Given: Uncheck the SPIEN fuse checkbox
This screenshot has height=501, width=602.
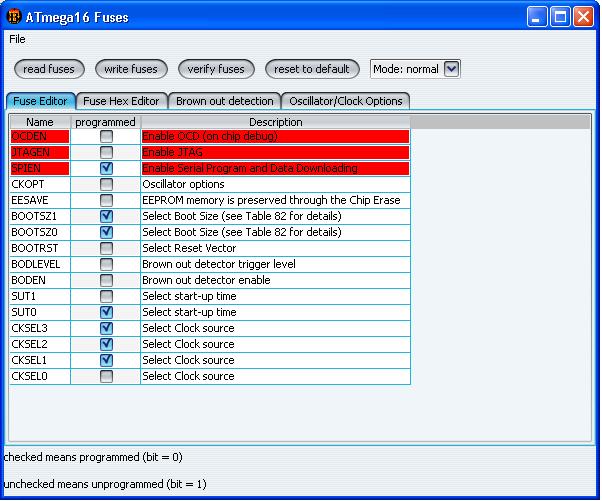Looking at the screenshot, I should (x=106, y=168).
